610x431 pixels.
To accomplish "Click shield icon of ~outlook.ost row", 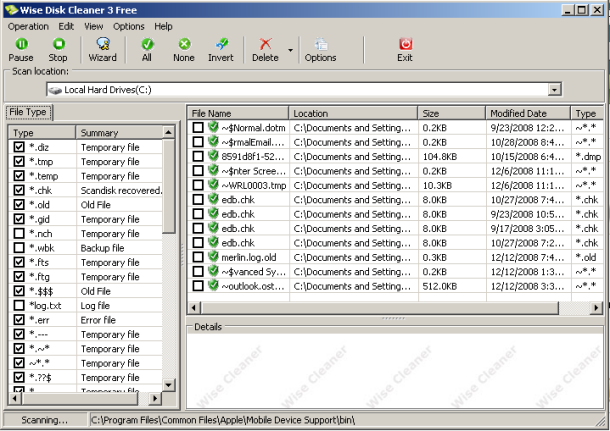I will pyautogui.click(x=213, y=285).
